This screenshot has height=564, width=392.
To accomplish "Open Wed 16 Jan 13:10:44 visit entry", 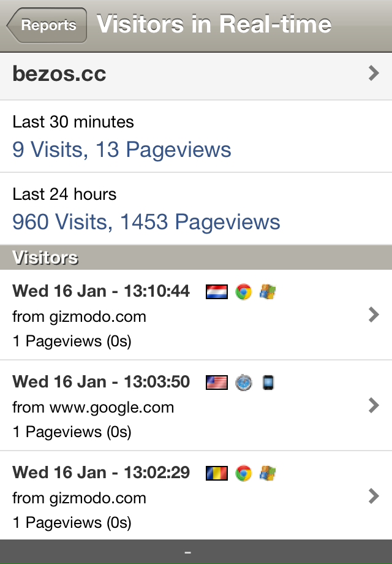I will (196, 314).
